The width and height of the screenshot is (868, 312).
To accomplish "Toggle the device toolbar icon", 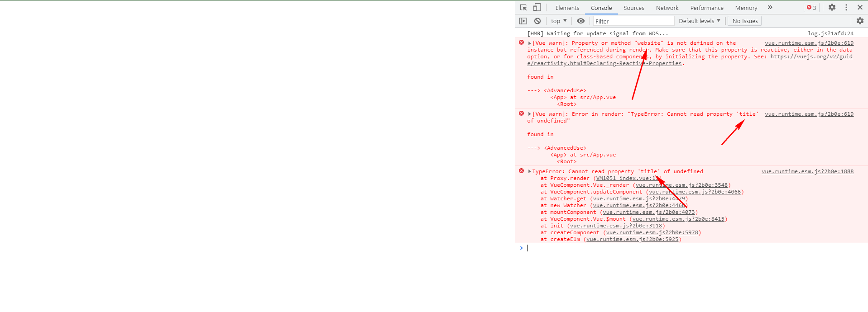I will click(x=537, y=7).
